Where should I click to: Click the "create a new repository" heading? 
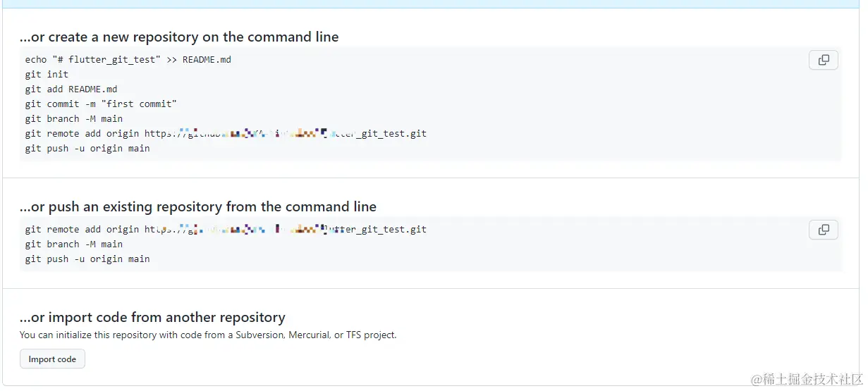coord(179,37)
